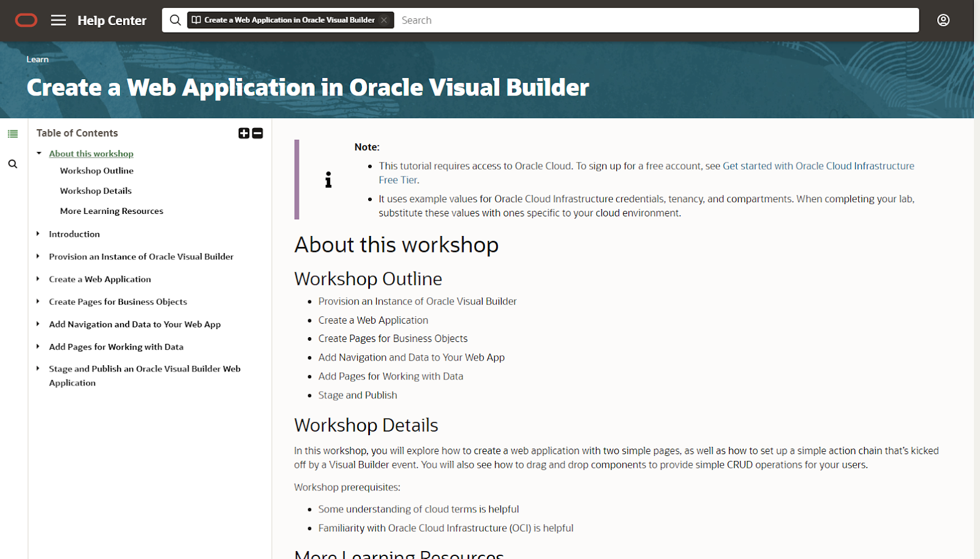Open Create Pages for Business Objects outline link
The image size is (980, 559).
click(393, 338)
